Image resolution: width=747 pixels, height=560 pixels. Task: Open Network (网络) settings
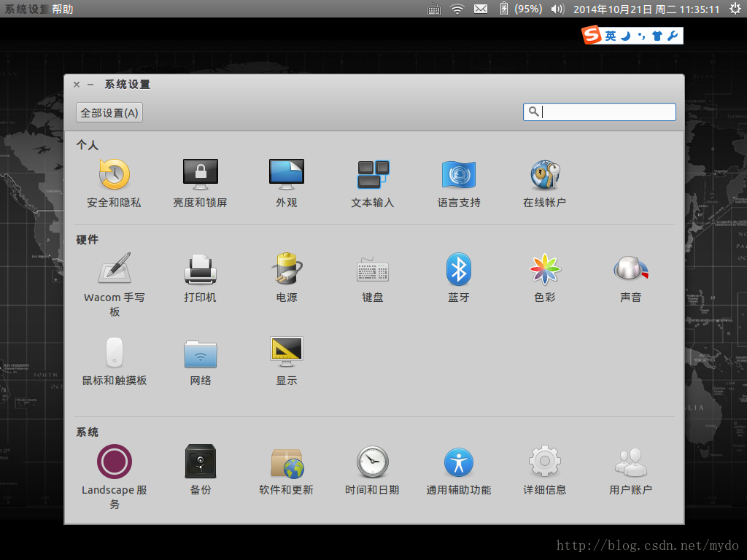tap(200, 362)
